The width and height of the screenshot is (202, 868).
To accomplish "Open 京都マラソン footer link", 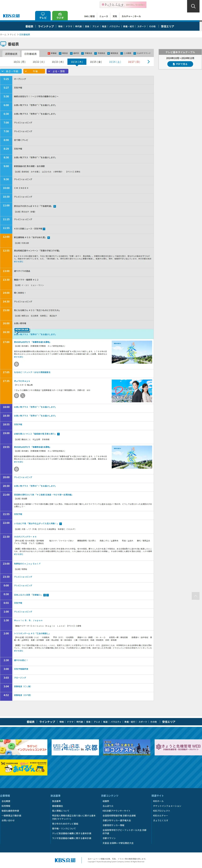I will pos(109,838).
